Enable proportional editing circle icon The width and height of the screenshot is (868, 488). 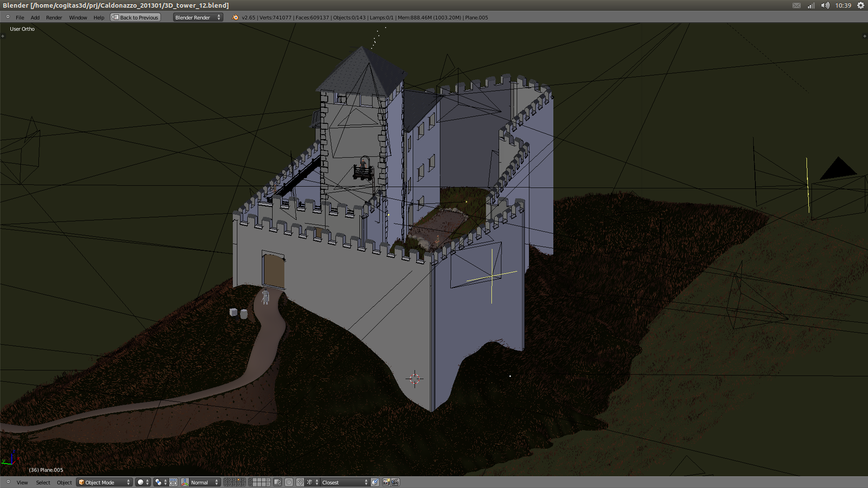tap(289, 482)
